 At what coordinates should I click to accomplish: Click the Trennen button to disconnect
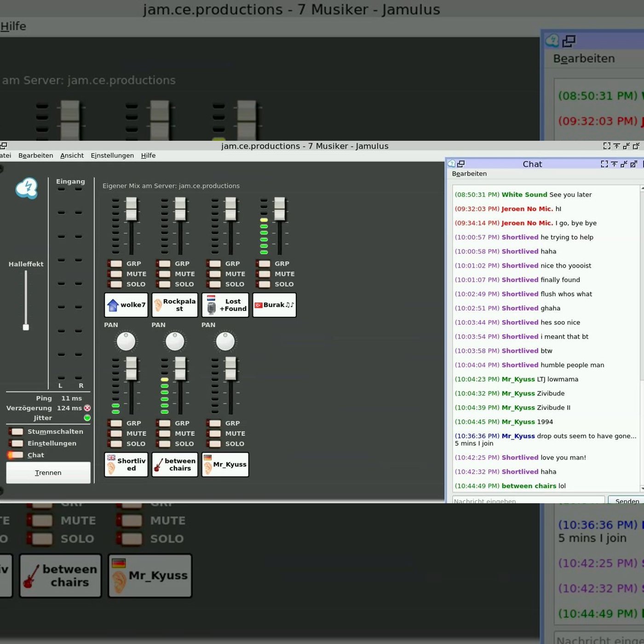tap(48, 472)
